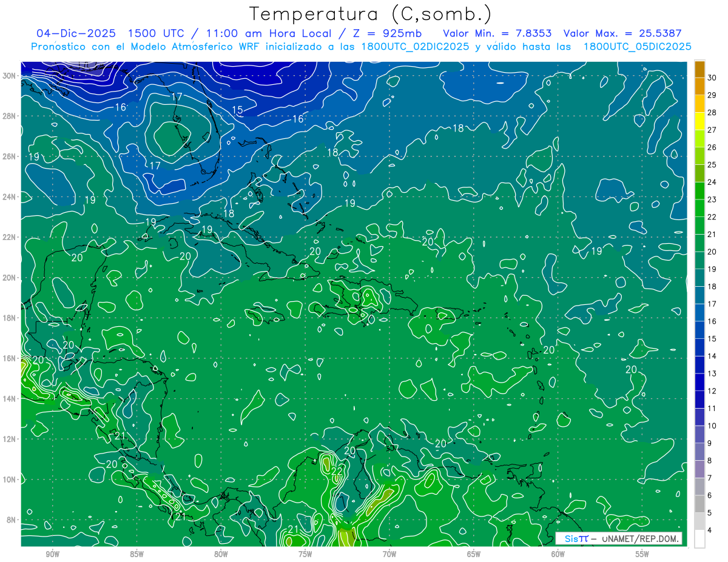The height and width of the screenshot is (562, 728).
Task: Click the '14N' latitude label
Action: [10, 399]
